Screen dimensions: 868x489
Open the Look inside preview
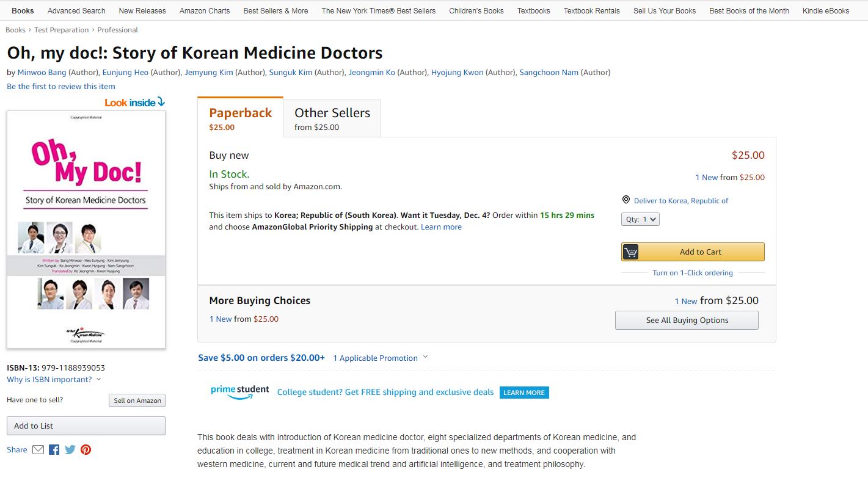tap(134, 103)
